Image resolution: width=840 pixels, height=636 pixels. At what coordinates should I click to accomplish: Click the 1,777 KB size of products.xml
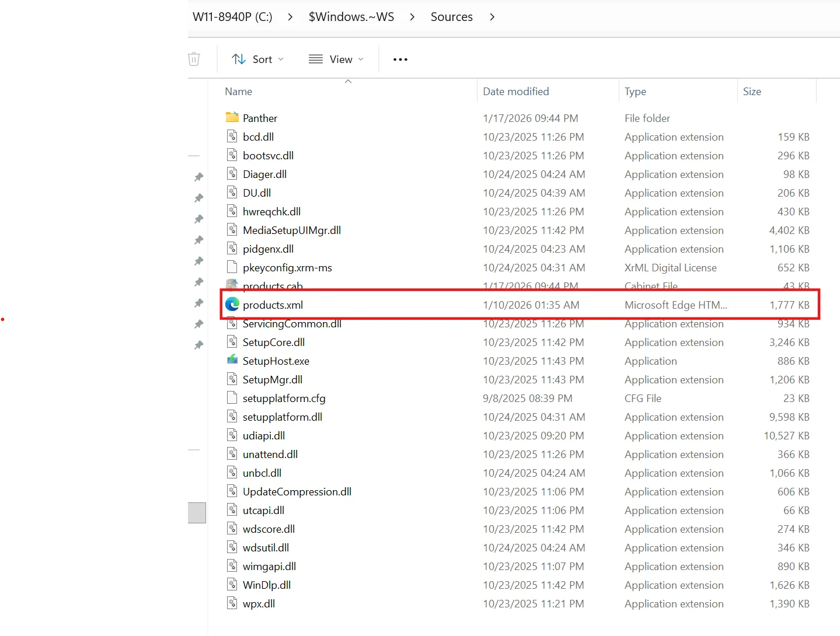click(789, 305)
